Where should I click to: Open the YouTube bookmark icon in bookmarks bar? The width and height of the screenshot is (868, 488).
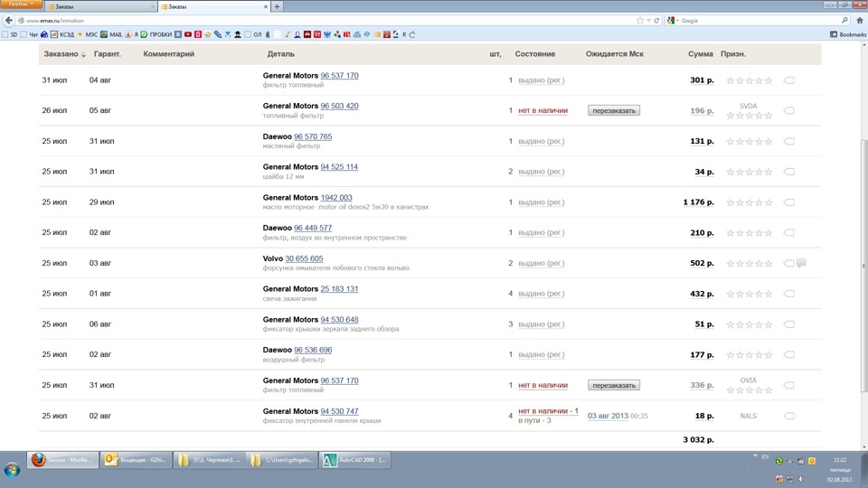tap(188, 34)
